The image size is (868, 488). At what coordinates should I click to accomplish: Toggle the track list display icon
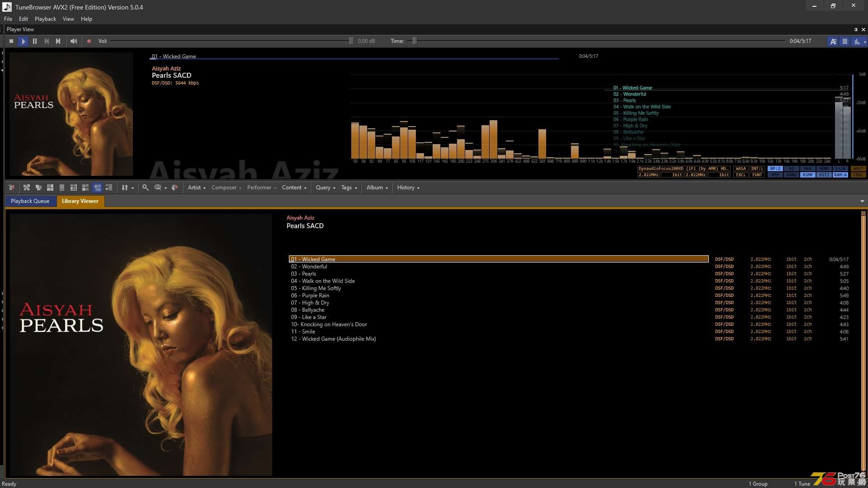844,41
